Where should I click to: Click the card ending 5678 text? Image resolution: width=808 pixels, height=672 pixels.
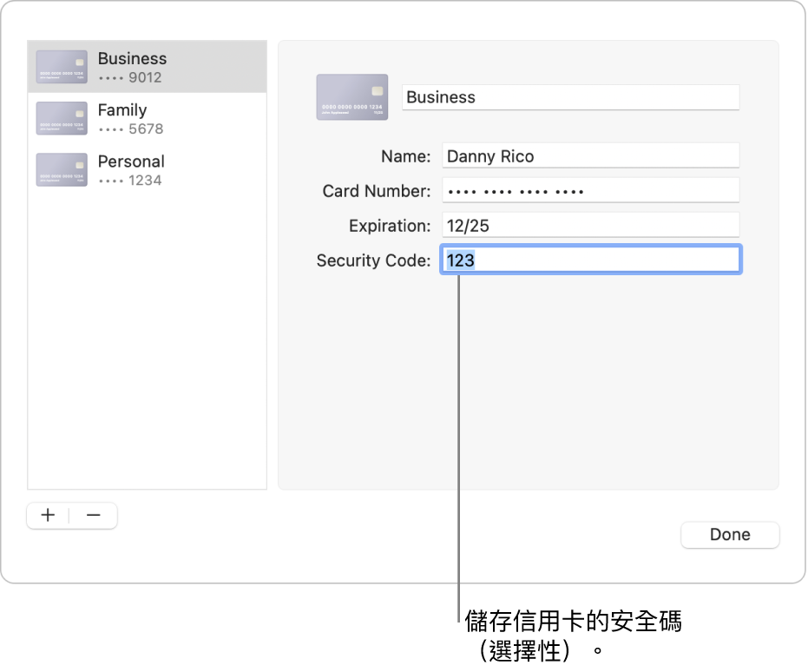[x=130, y=128]
